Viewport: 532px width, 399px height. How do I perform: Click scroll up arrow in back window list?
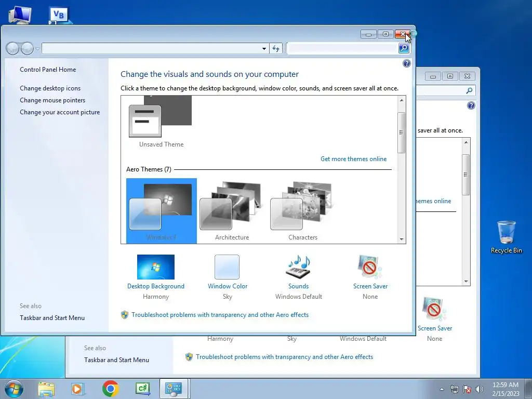coord(466,142)
